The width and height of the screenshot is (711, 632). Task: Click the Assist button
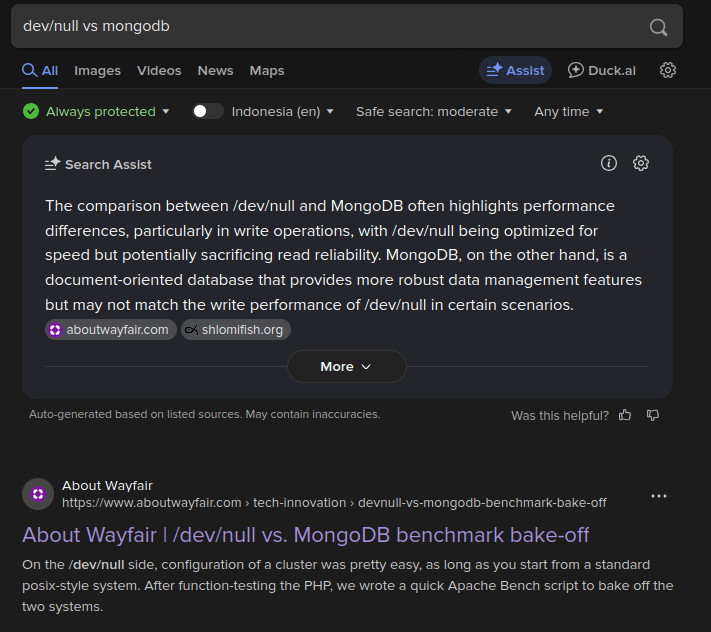515,70
